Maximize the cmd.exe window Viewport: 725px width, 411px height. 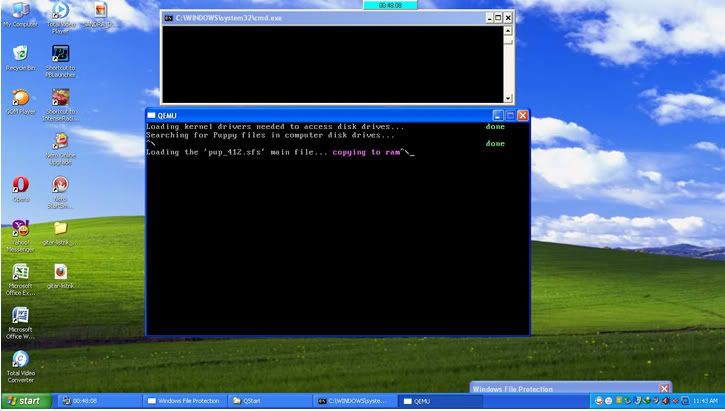[x=498, y=18]
